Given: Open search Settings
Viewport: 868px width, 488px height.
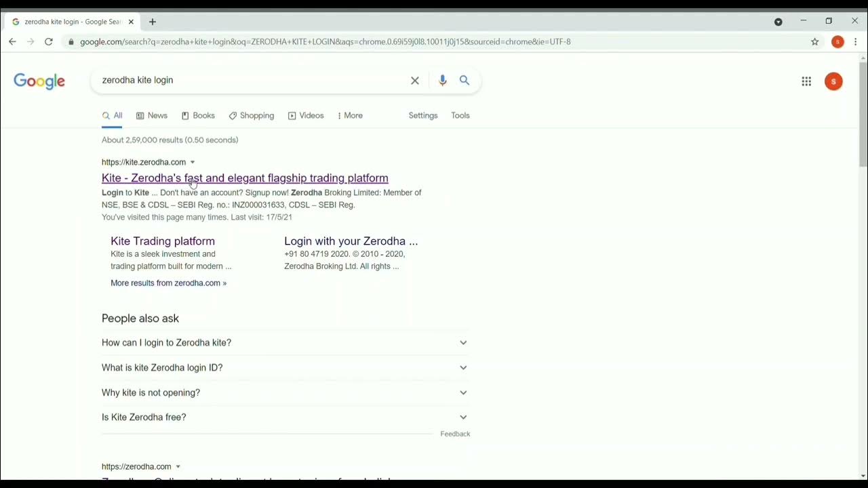Looking at the screenshot, I should point(423,116).
